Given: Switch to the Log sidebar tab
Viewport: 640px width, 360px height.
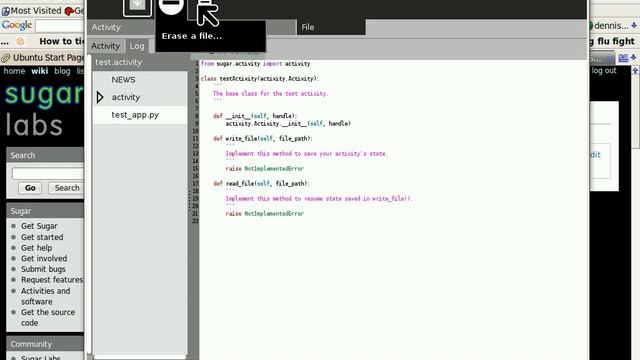Looking at the screenshot, I should [x=137, y=46].
